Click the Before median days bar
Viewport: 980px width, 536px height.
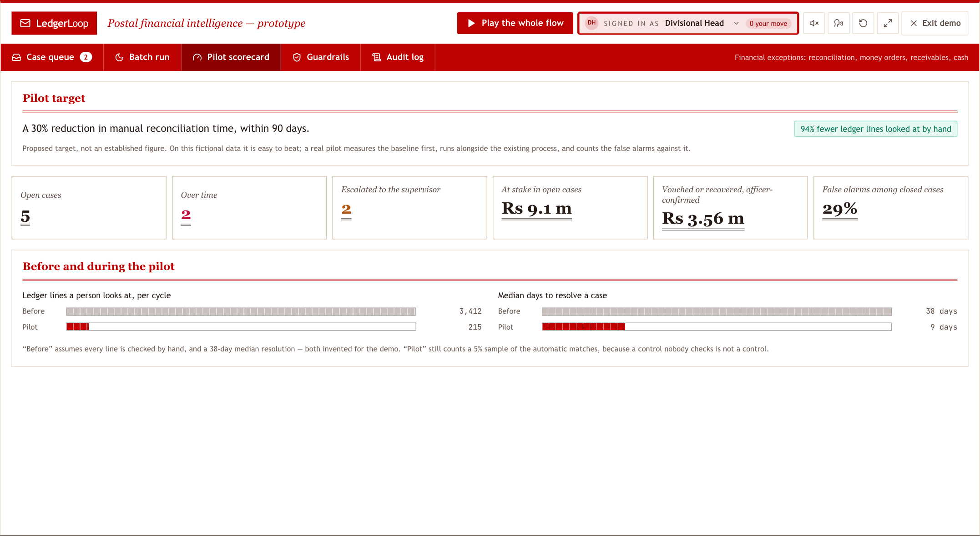(717, 311)
